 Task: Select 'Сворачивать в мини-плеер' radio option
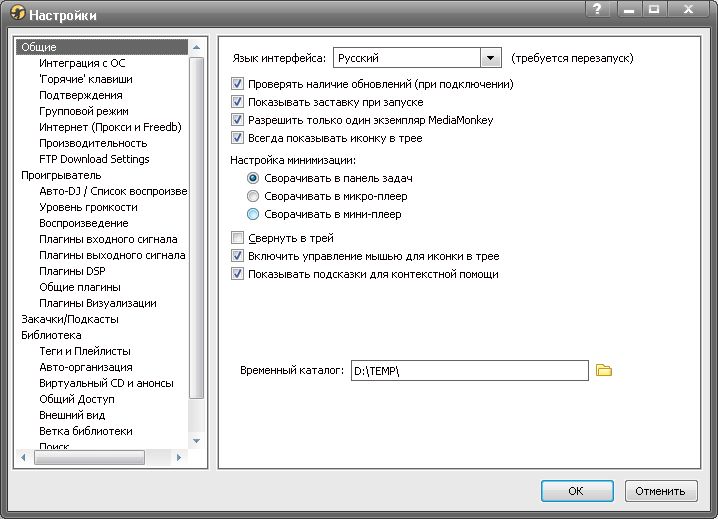point(253,214)
